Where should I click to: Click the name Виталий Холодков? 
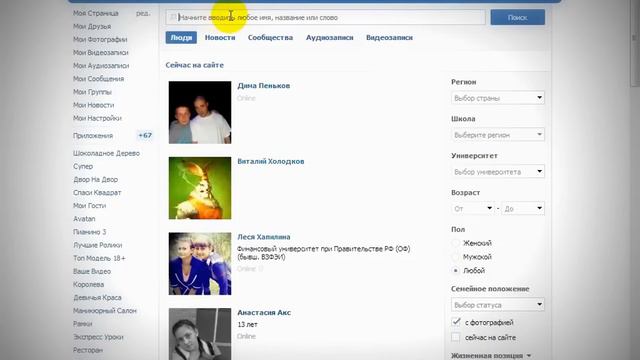[x=271, y=161]
